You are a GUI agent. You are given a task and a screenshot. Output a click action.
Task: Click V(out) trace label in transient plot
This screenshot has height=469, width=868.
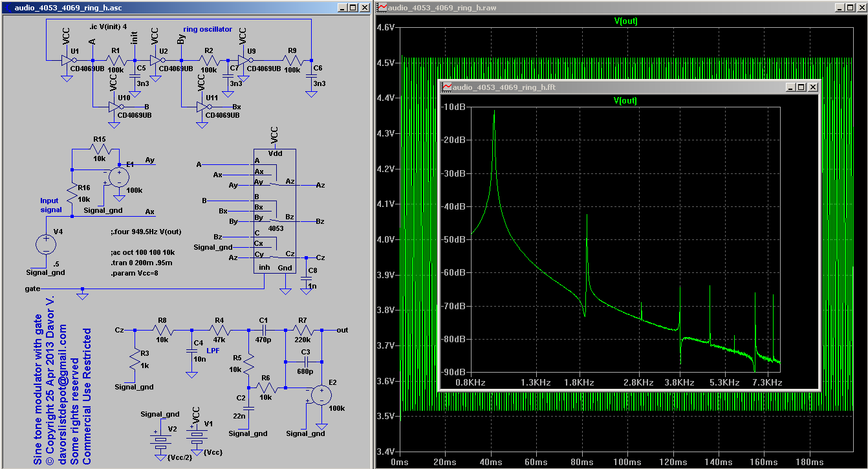click(625, 21)
